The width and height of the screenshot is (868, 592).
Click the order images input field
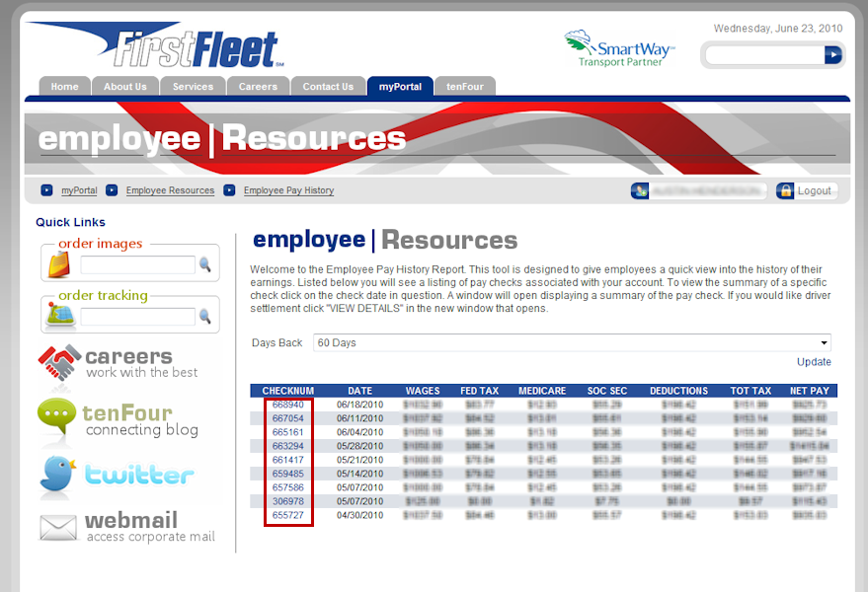pyautogui.click(x=137, y=264)
